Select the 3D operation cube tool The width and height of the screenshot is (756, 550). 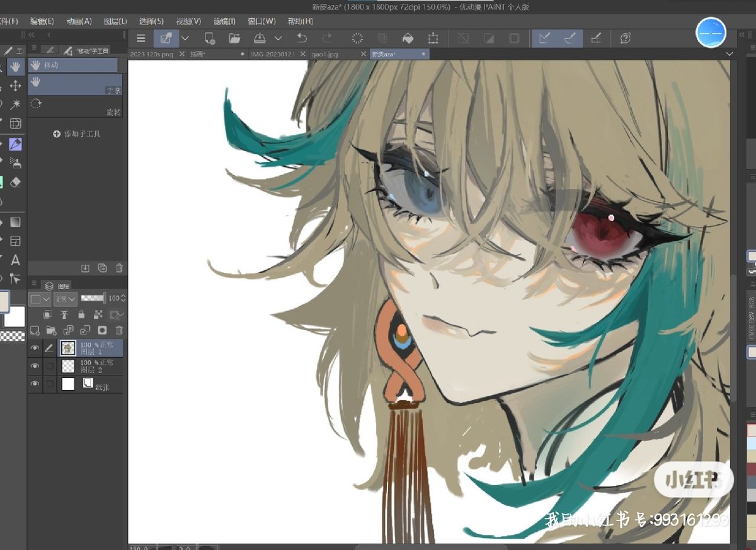click(16, 123)
